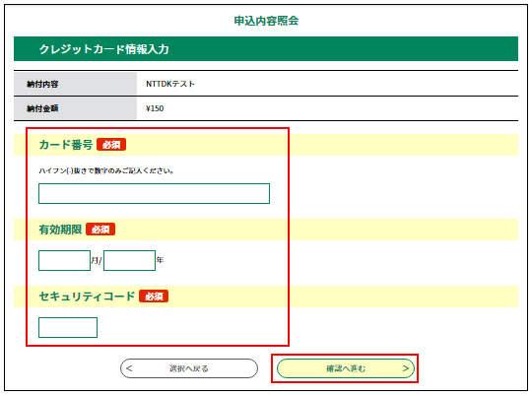The image size is (532, 396).
Task: Proceed with the 確認へ進む button
Action: [346, 368]
